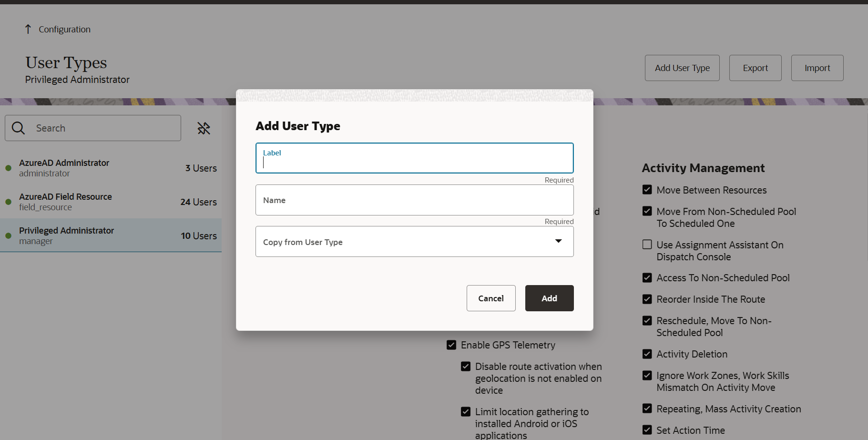Screen dimensions: 868x440
Task: Click the Import button
Action: pyautogui.click(x=817, y=68)
